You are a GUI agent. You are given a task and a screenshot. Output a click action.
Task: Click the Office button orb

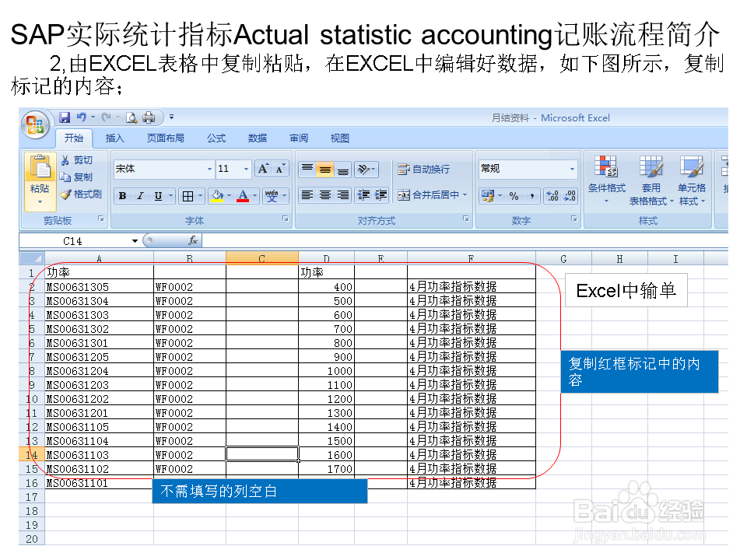point(35,124)
